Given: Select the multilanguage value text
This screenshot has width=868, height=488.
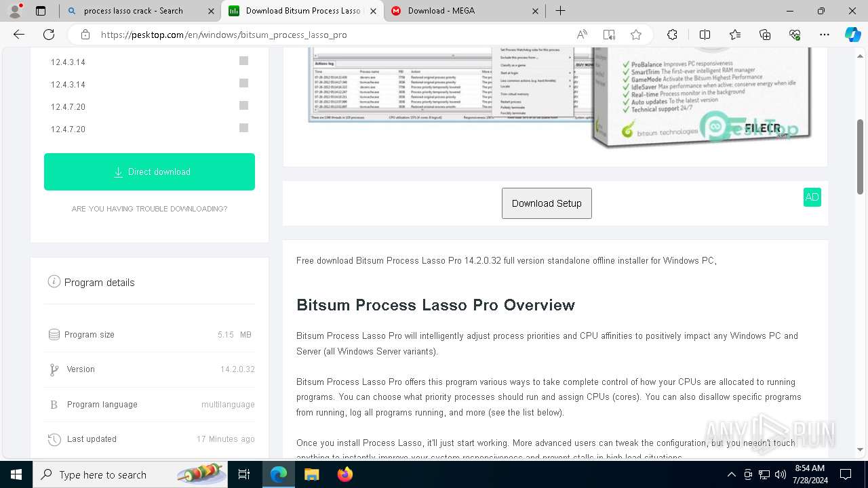Looking at the screenshot, I should click(x=228, y=405).
